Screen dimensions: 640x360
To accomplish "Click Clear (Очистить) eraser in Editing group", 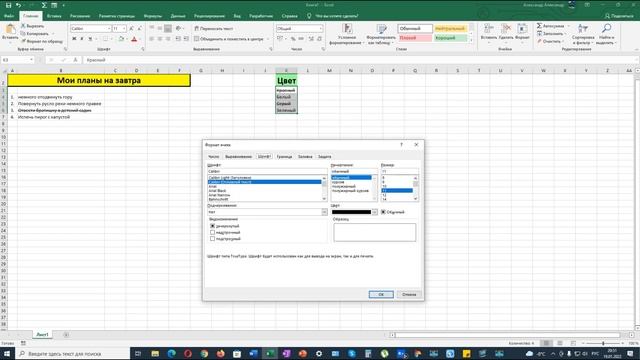I will [549, 41].
